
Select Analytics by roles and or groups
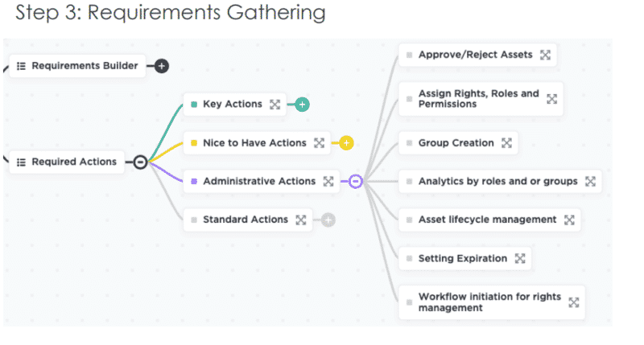[497, 181]
